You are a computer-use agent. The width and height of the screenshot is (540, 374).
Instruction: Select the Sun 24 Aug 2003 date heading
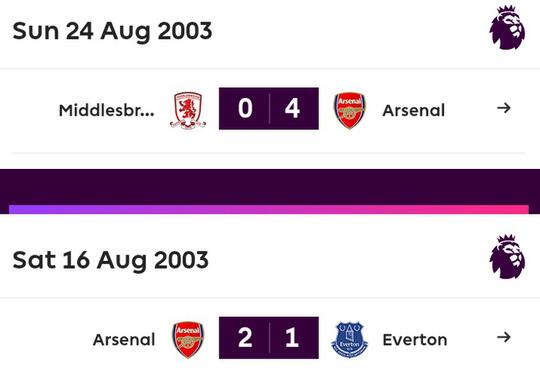click(x=112, y=31)
